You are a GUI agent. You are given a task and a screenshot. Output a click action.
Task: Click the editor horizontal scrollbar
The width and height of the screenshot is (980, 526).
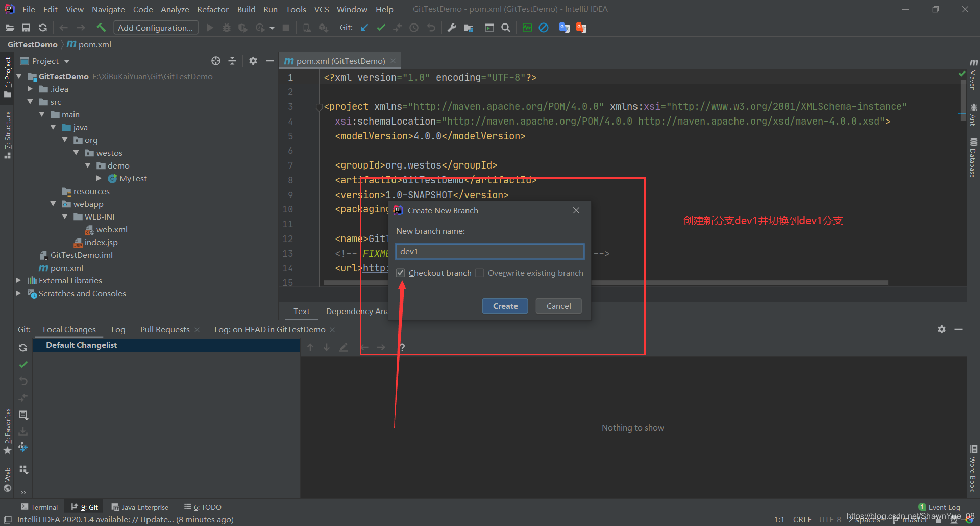point(605,282)
